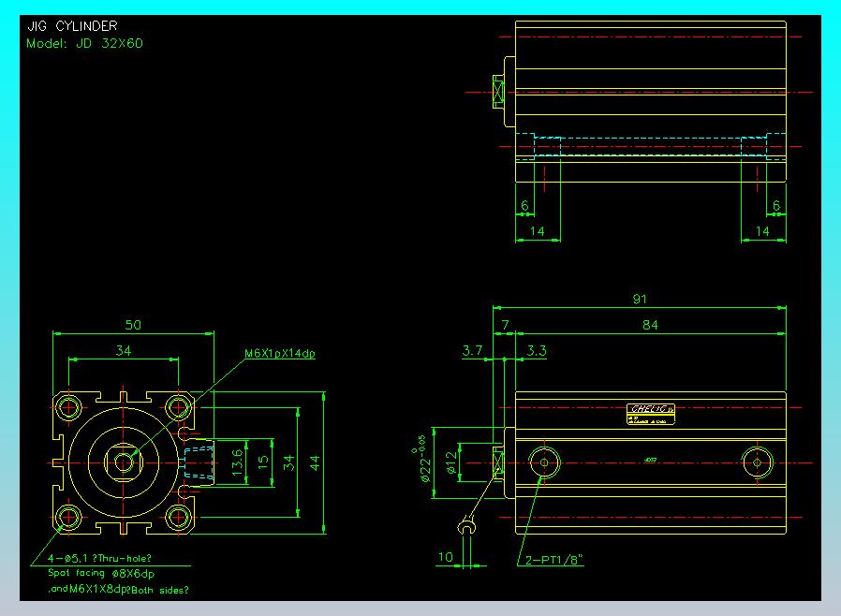The width and height of the screenshot is (841, 616).
Task: Click the '44' height dimension
Action: click(x=315, y=462)
